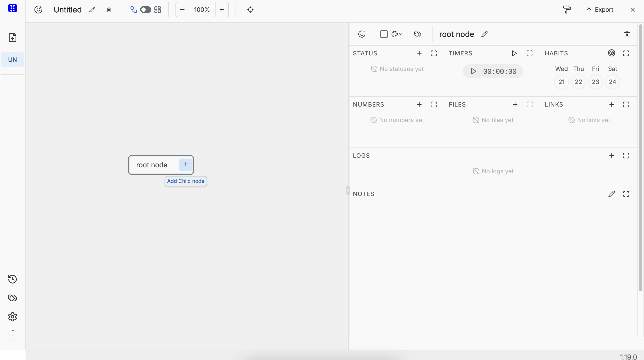Open the app launcher grid menu
Screen dimensions: 644x360
13,8
